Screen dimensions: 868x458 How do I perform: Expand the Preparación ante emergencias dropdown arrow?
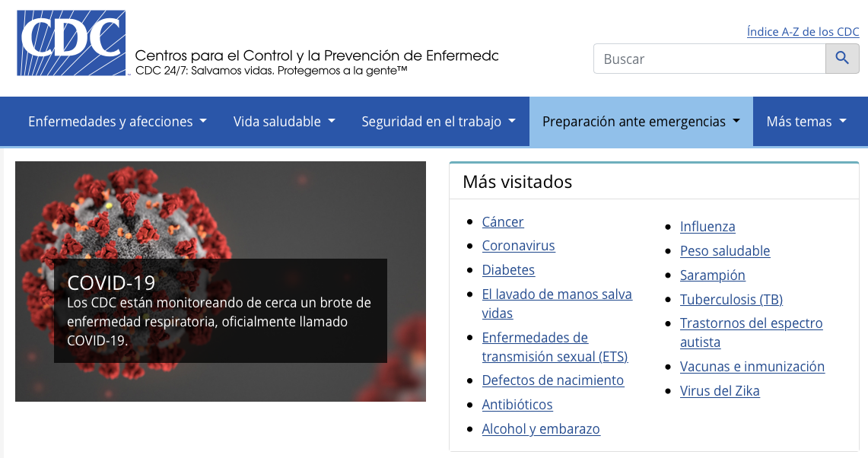[x=736, y=121]
